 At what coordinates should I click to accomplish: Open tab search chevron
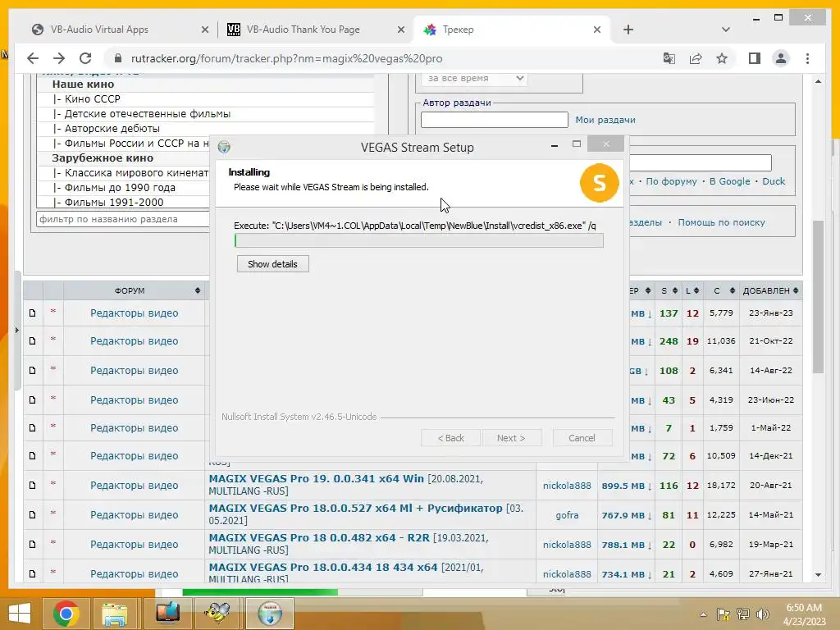pyautogui.click(x=726, y=30)
